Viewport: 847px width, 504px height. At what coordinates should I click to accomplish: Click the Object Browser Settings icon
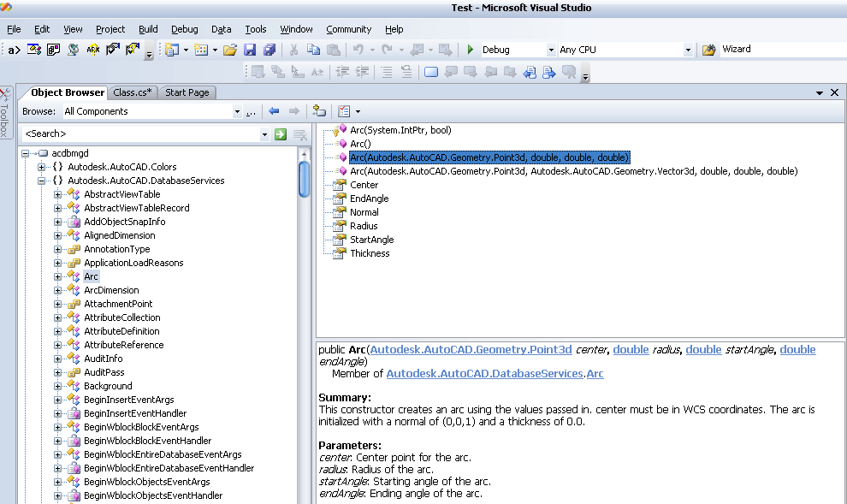344,111
